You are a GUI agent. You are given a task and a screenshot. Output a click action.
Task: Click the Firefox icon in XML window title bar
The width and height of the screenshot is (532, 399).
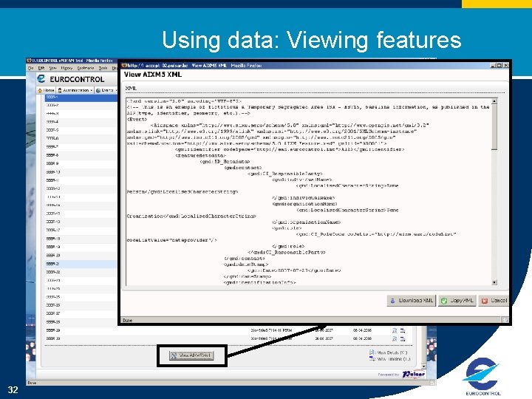point(124,66)
